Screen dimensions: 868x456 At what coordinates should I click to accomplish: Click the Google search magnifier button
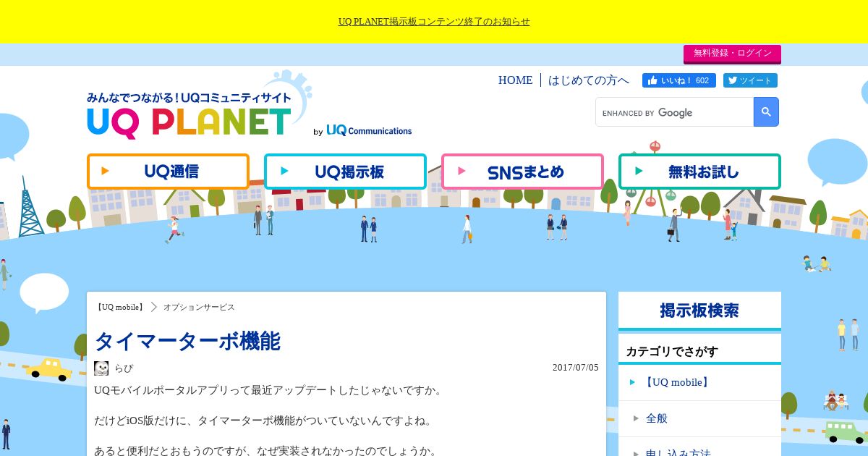pyautogui.click(x=766, y=112)
